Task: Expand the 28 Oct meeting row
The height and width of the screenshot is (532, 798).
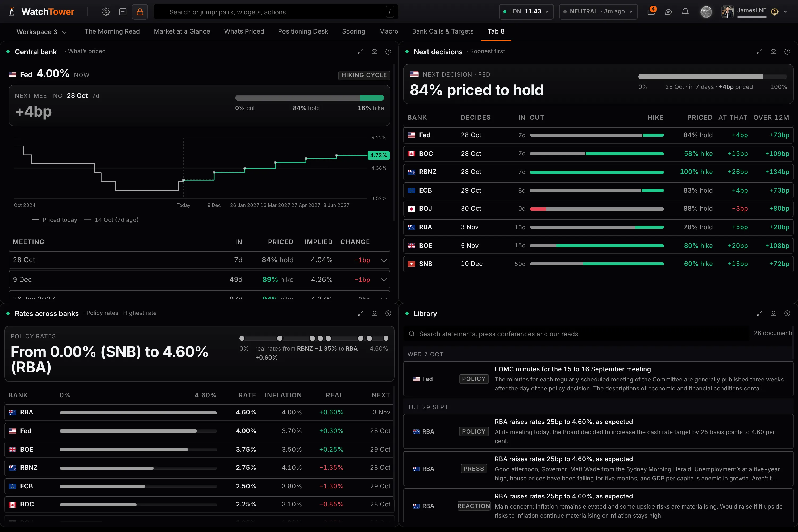Action: coord(199,260)
